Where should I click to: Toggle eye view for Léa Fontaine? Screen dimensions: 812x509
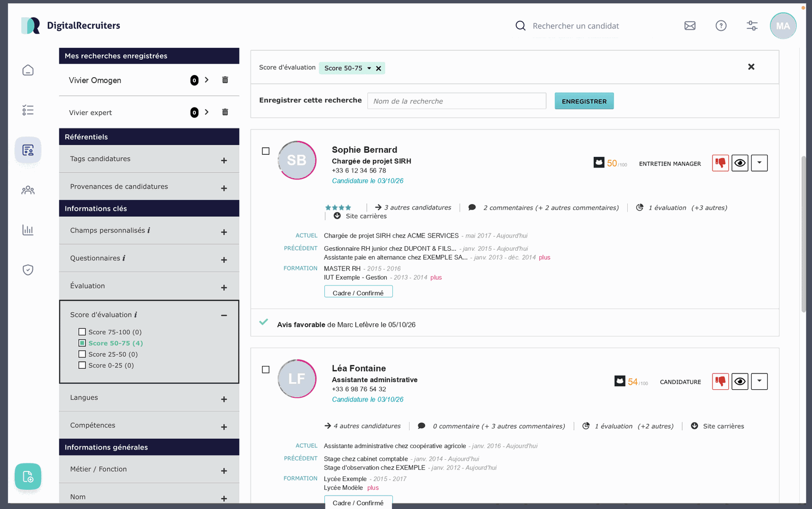(740, 381)
